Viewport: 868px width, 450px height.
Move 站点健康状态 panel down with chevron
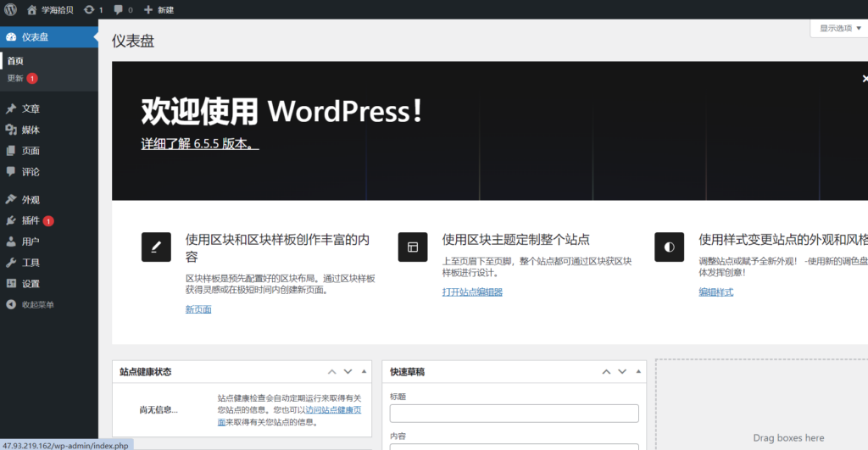pos(348,372)
